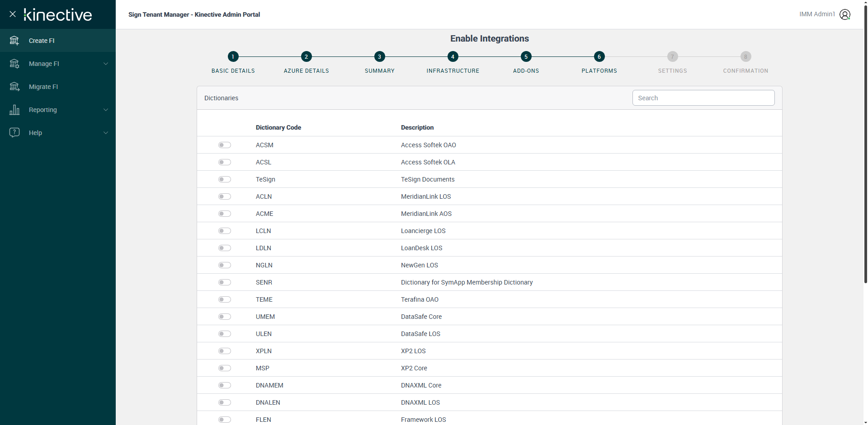Go to the Infrastructure step label

[453, 71]
